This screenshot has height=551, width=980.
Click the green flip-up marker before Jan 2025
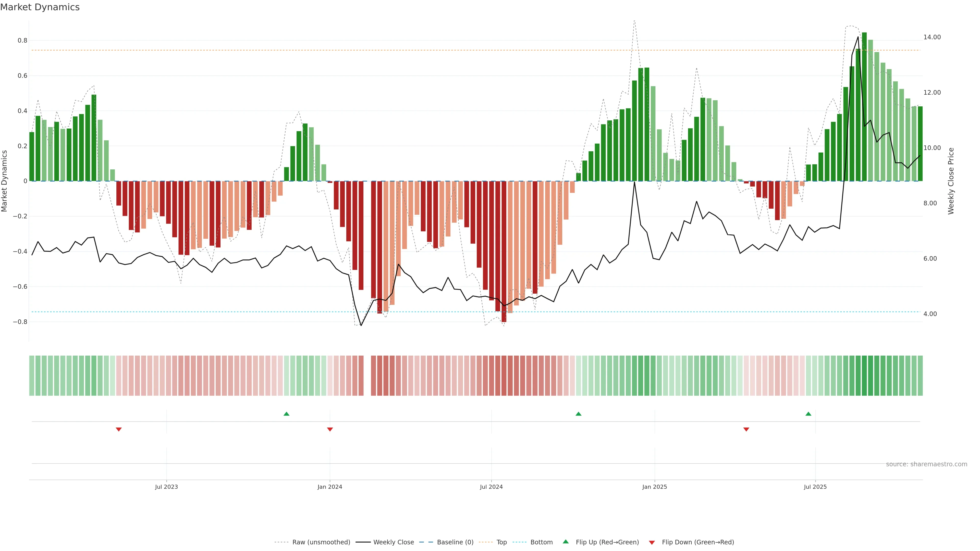[x=578, y=414]
